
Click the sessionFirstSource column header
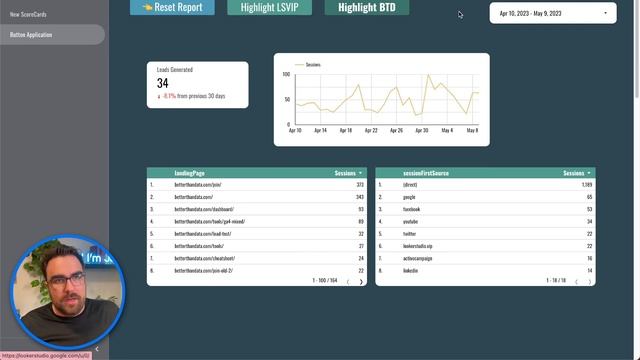426,173
